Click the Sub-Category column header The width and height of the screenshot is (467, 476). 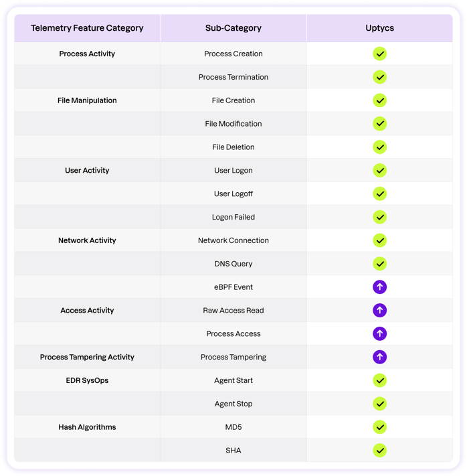tap(233, 28)
